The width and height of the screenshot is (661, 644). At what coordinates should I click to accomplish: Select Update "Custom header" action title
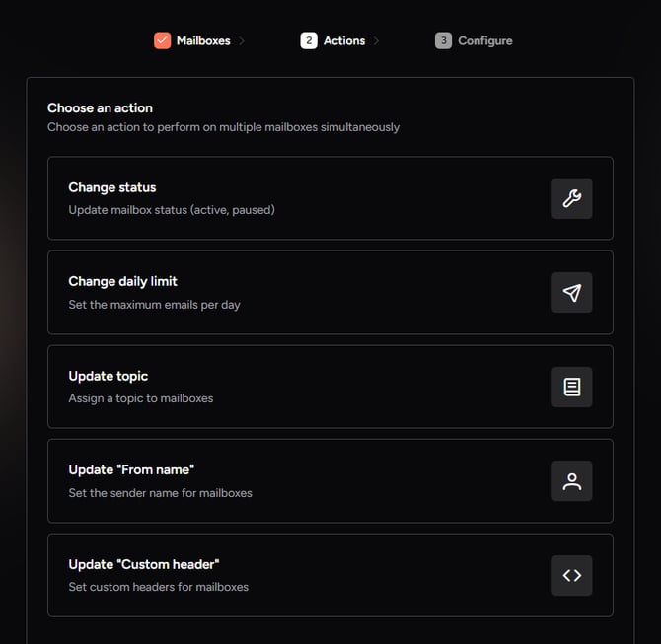(144, 564)
